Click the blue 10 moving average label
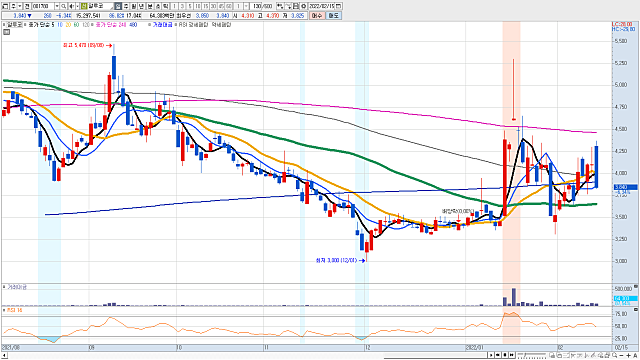Screen dimensions: 640x360 tap(60, 25)
